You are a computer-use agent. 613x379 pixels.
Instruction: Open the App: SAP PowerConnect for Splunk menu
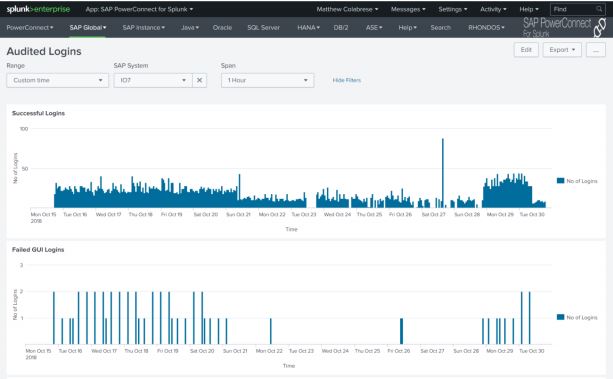[139, 9]
